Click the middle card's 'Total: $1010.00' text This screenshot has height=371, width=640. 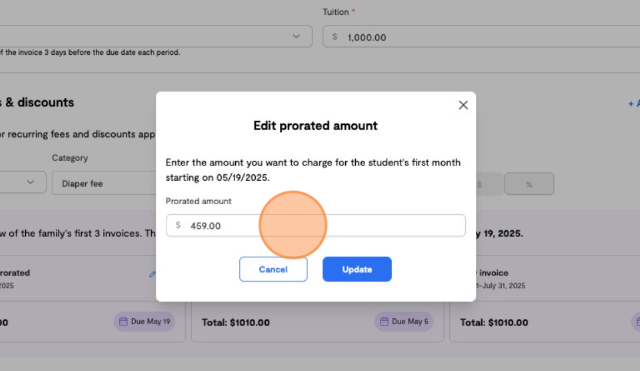[236, 322]
